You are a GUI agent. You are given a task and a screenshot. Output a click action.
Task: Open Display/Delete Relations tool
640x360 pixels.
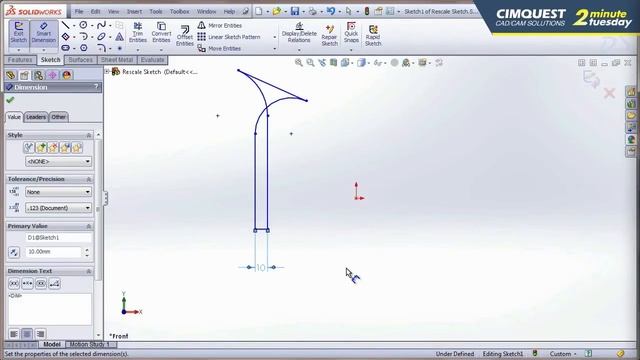coord(299,33)
